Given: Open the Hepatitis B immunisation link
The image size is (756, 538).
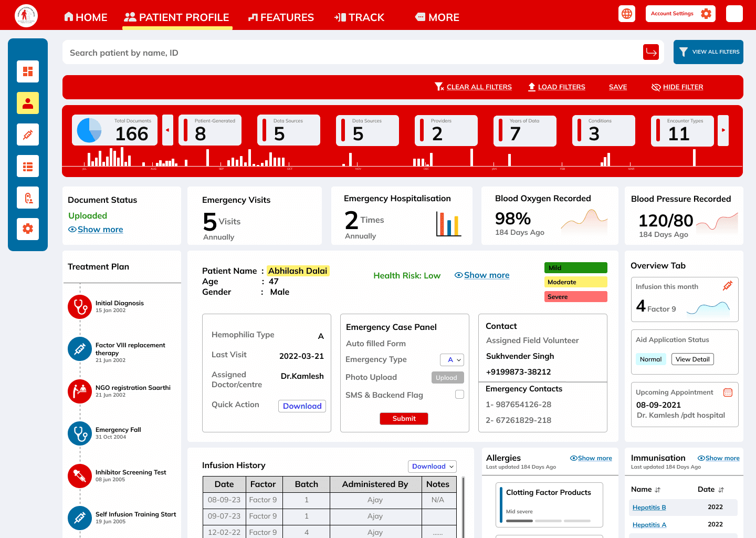Looking at the screenshot, I should [x=649, y=508].
